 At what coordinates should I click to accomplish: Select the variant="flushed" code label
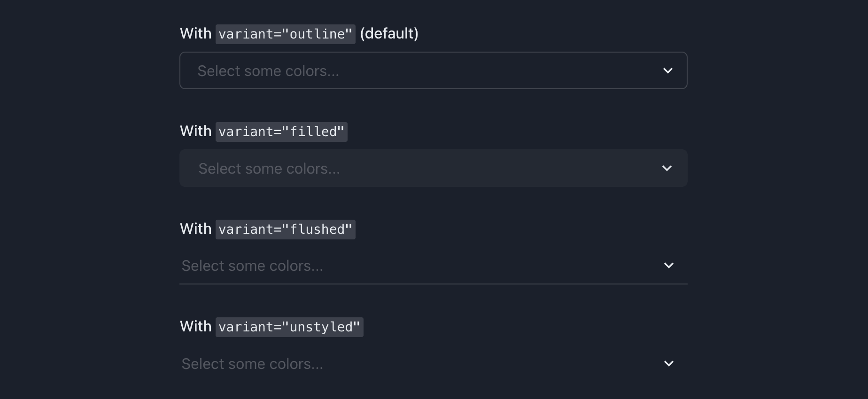pos(285,229)
